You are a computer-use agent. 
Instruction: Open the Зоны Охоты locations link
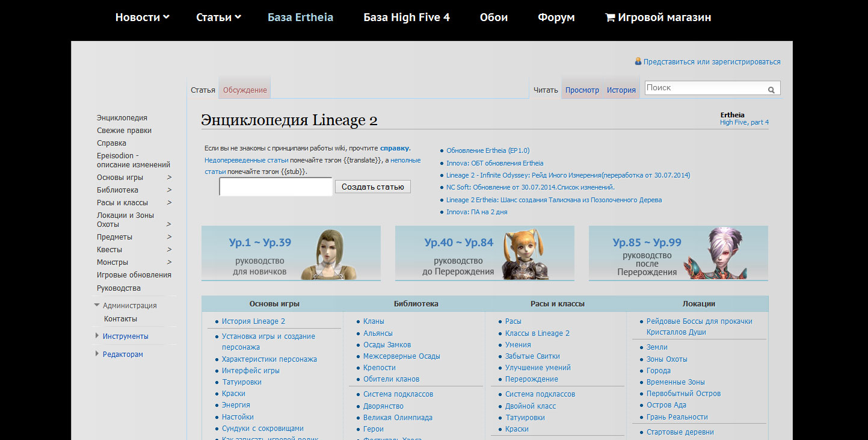(x=666, y=359)
